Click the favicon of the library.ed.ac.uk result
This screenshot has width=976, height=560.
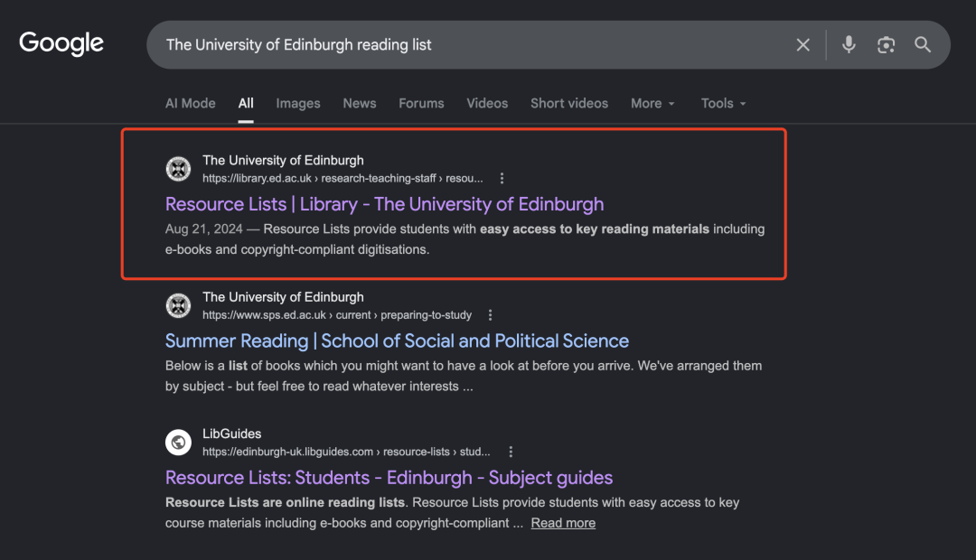pos(179,169)
